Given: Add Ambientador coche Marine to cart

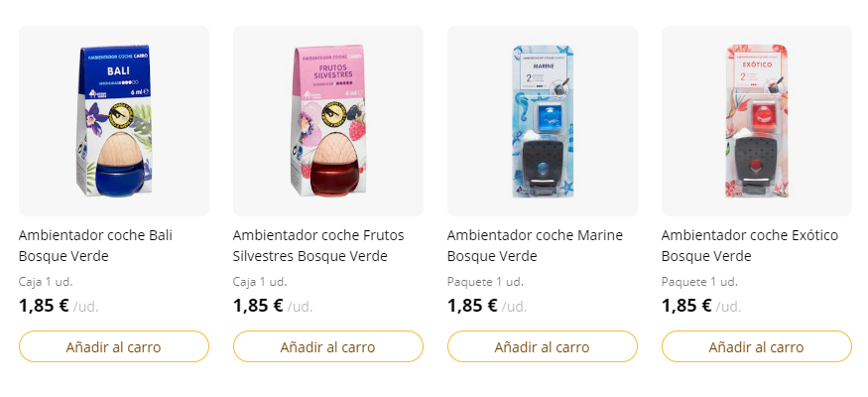Looking at the screenshot, I should click(x=543, y=346).
